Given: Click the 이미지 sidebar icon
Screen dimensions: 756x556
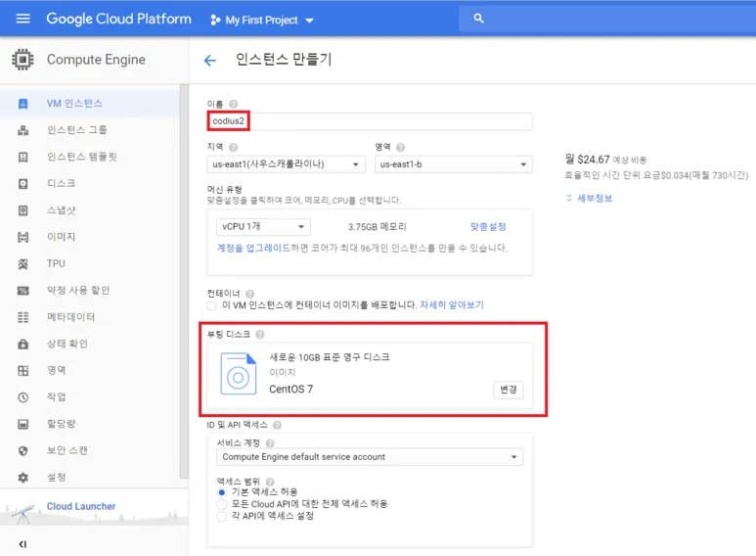Looking at the screenshot, I should 22,237.
